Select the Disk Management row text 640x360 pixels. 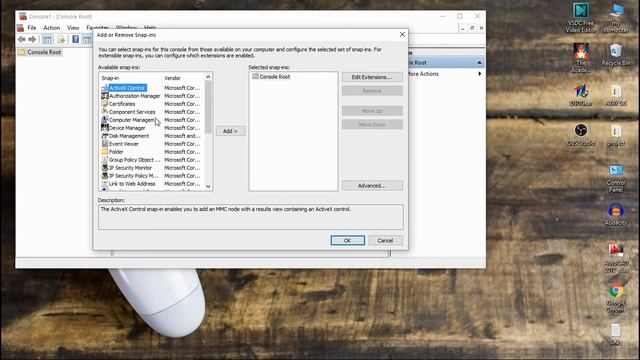click(129, 136)
